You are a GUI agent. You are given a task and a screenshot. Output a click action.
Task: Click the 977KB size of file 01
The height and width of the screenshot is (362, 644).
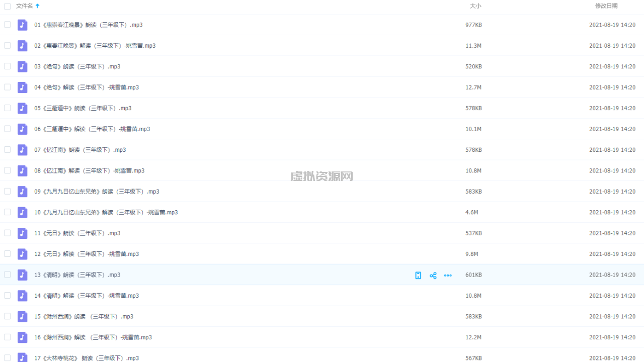tap(473, 25)
